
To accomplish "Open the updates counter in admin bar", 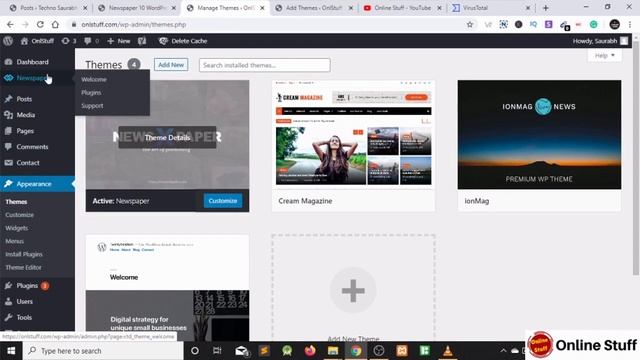I will (x=69, y=41).
